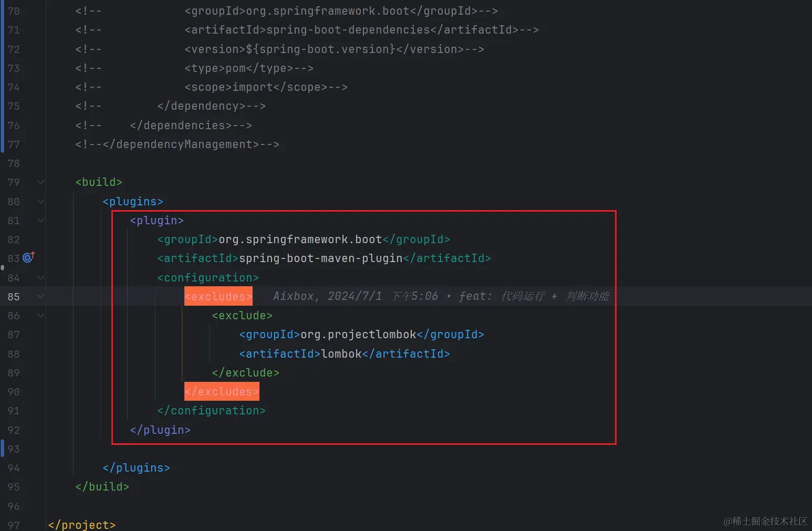Click the opening plugins tag
Viewport: 812px width, 531px height.
pyautogui.click(x=133, y=202)
